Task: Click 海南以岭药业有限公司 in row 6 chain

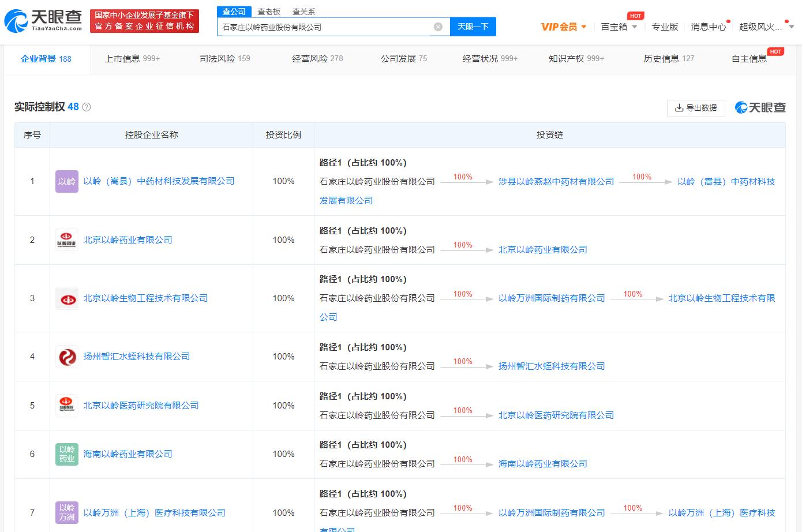Action: (543, 464)
